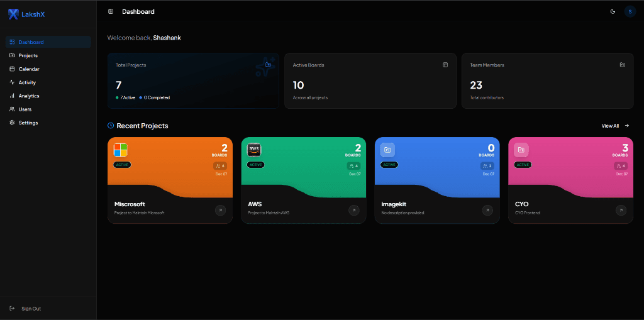
Task: Click the CYO project folder icon
Action: tap(521, 150)
